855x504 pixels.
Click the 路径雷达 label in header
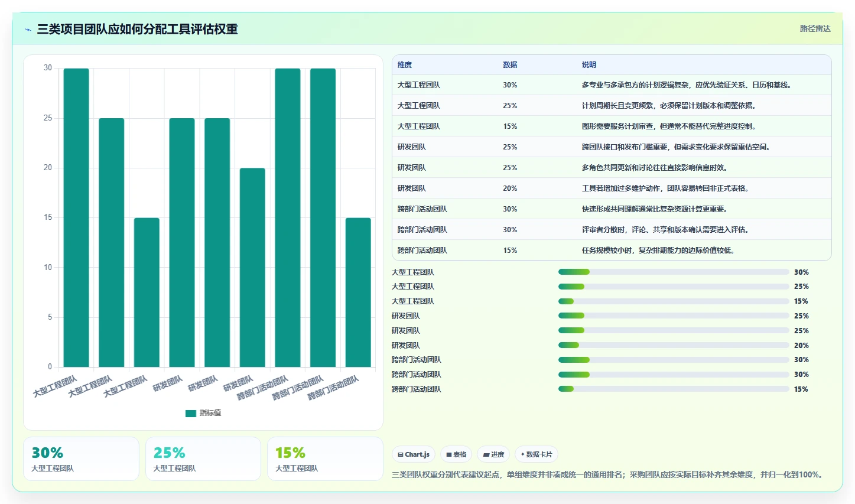(815, 28)
